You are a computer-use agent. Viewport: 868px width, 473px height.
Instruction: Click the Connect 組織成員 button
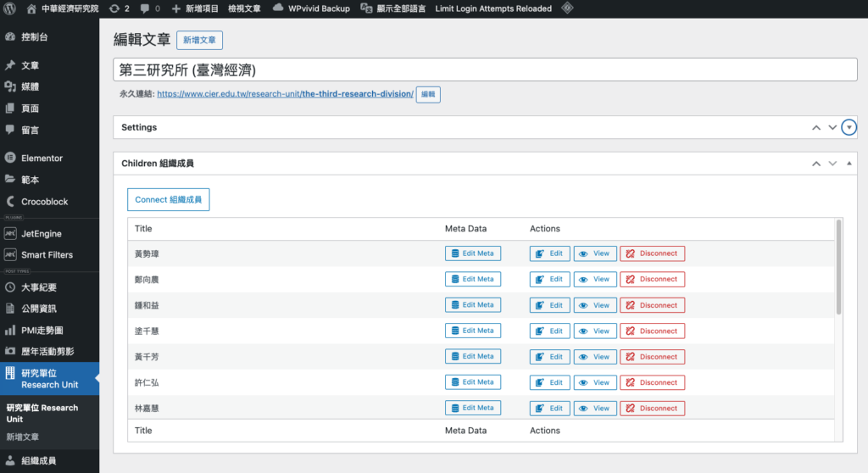coord(168,200)
